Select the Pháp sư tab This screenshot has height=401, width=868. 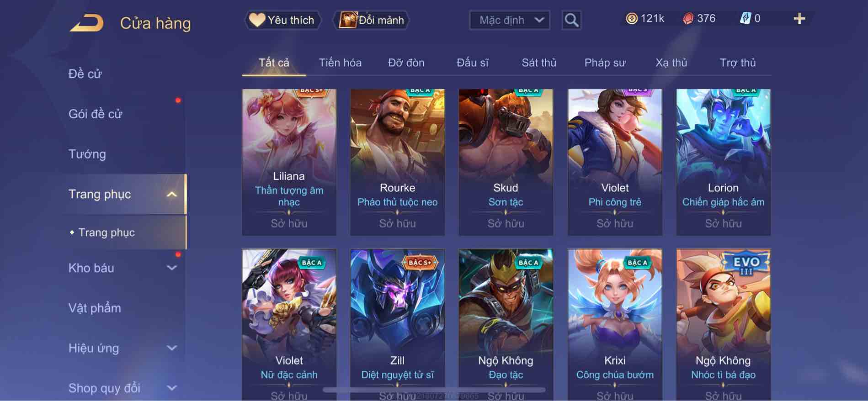click(x=605, y=63)
